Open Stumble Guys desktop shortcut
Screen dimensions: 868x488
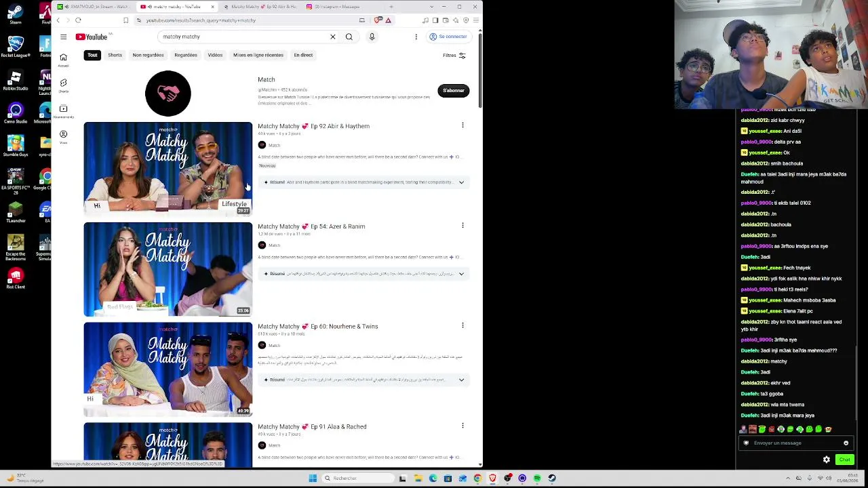tap(15, 146)
